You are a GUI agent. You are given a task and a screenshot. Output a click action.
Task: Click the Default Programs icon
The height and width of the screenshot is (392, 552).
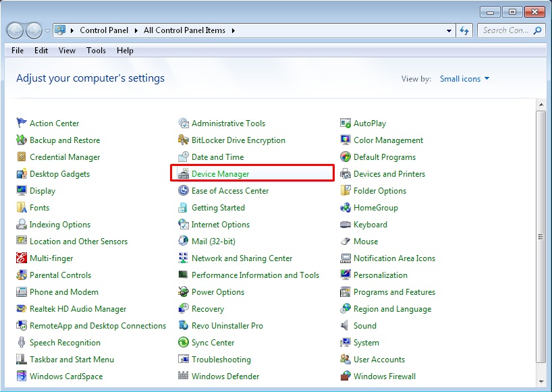pos(346,157)
